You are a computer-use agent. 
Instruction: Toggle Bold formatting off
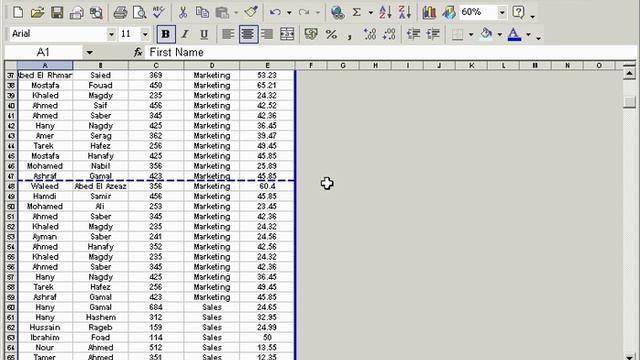coord(166,34)
